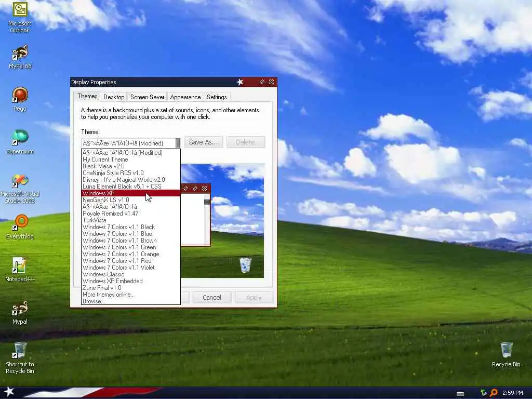The image size is (532, 399).
Task: Click the Recycle Bin desktop icon
Action: pyautogui.click(x=506, y=355)
